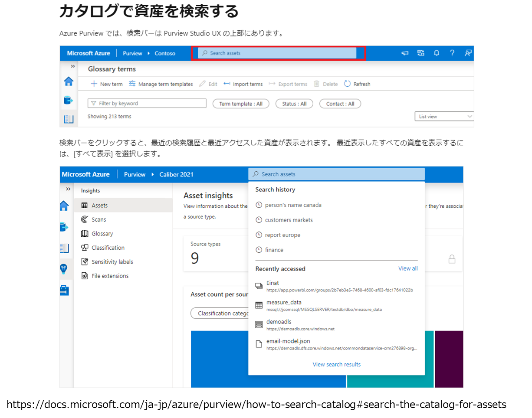Click the Power BI icon beside Einat
Viewport: 532px width, 418px height.
[259, 286]
